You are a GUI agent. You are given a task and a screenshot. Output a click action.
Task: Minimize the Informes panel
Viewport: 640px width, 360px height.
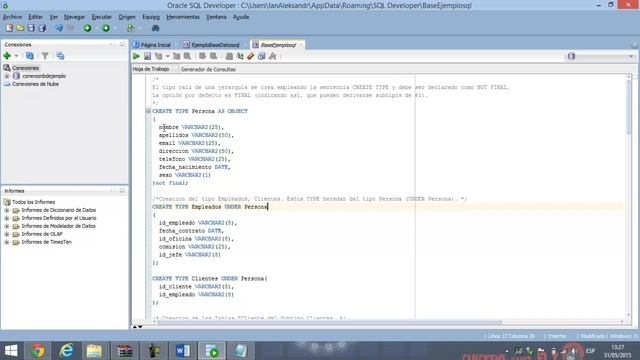coord(122,191)
